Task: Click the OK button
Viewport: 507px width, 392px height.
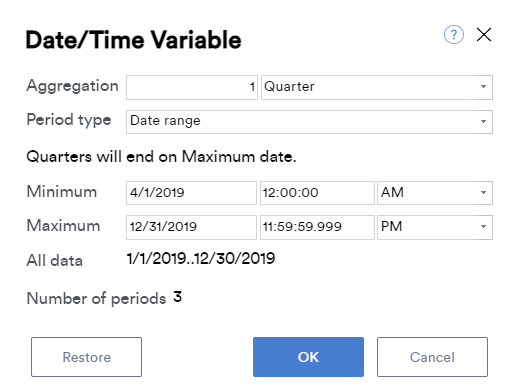Action: [308, 357]
